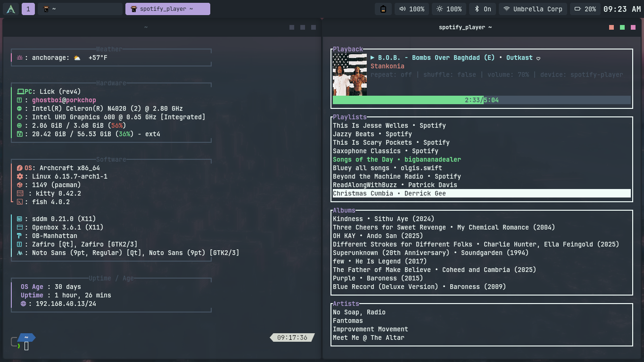Click the 09:23 AM clock
This screenshot has height=362, width=644.
[622, 9]
